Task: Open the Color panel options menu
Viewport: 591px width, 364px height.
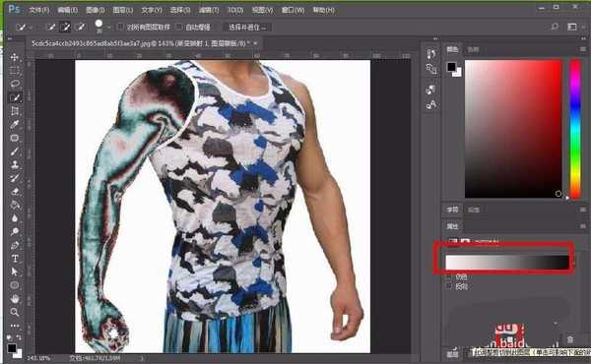Action: [x=583, y=49]
